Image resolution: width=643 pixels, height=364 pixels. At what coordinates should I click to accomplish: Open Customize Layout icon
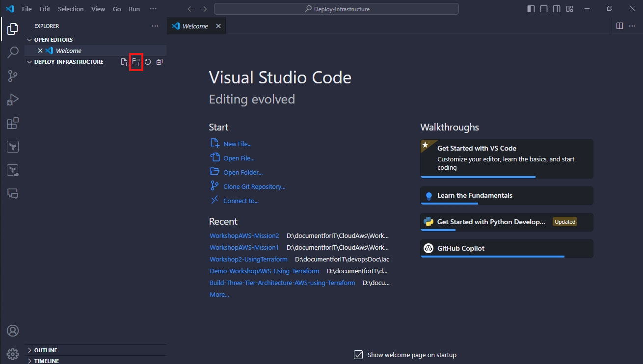tap(569, 9)
